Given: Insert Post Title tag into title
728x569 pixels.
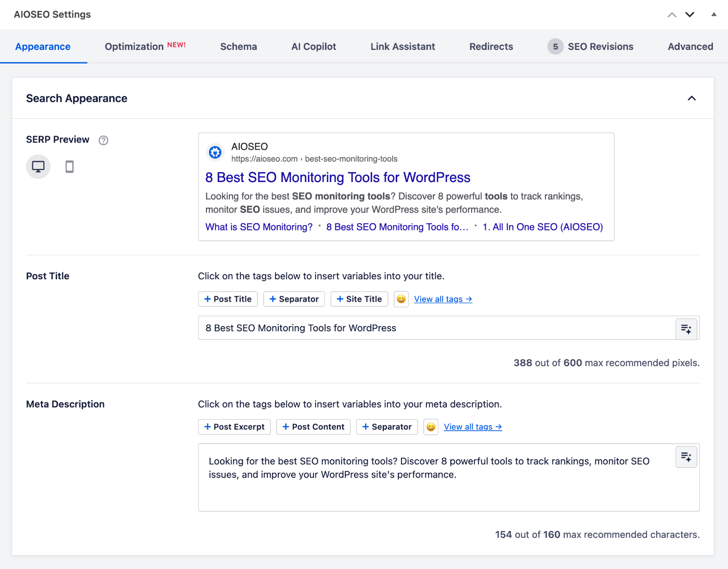Looking at the screenshot, I should point(228,299).
